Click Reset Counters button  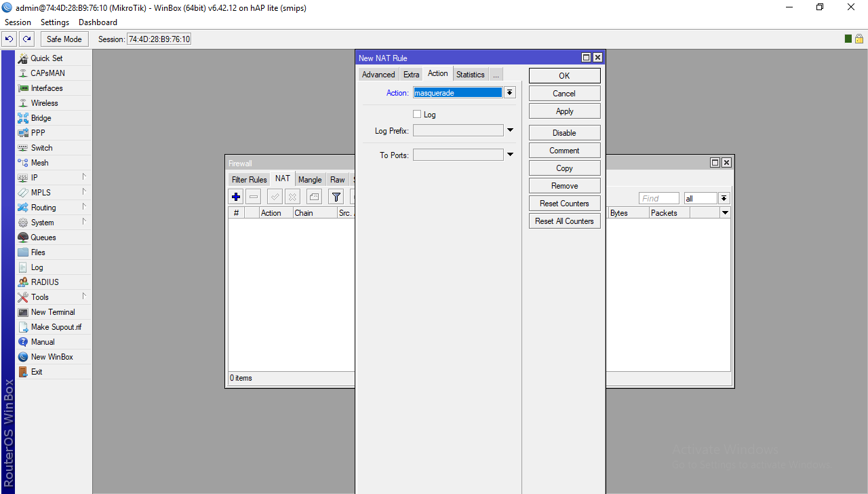coord(564,204)
